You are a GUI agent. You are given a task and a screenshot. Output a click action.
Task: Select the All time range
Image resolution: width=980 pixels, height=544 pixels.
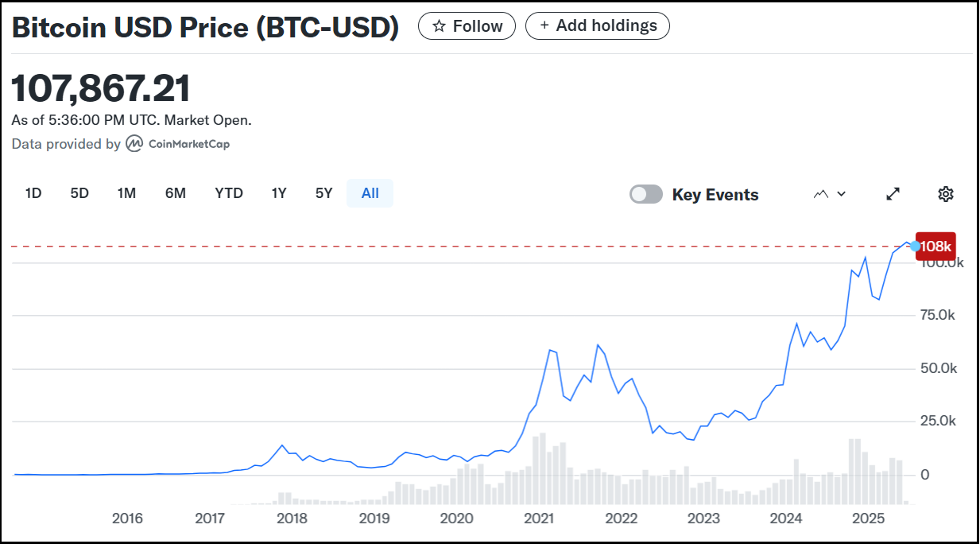tap(370, 193)
